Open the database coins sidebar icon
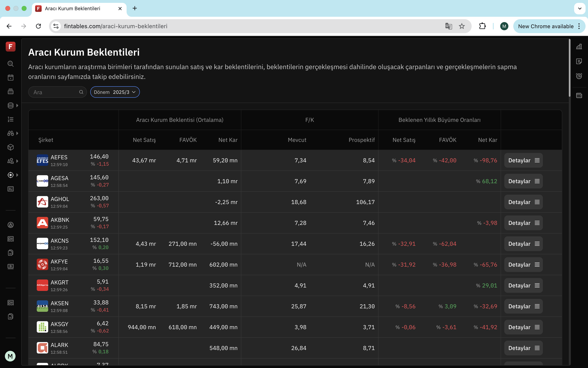Image resolution: width=588 pixels, height=368 pixels. point(10,105)
